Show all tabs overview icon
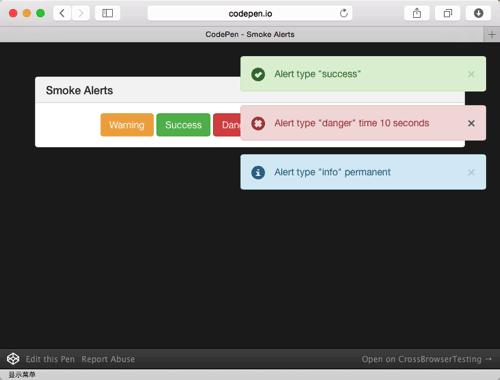This screenshot has width=500, height=380. [448, 13]
